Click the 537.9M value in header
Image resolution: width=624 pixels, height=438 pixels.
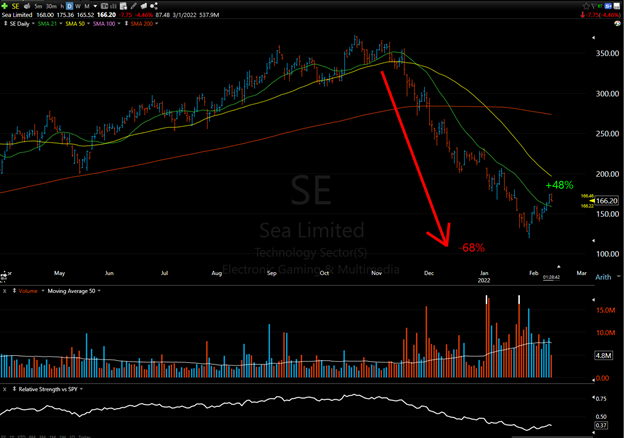tap(209, 15)
